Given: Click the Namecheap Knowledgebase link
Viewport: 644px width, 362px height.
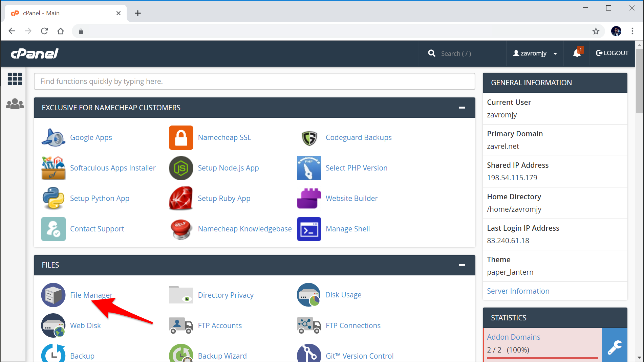Looking at the screenshot, I should [245, 229].
